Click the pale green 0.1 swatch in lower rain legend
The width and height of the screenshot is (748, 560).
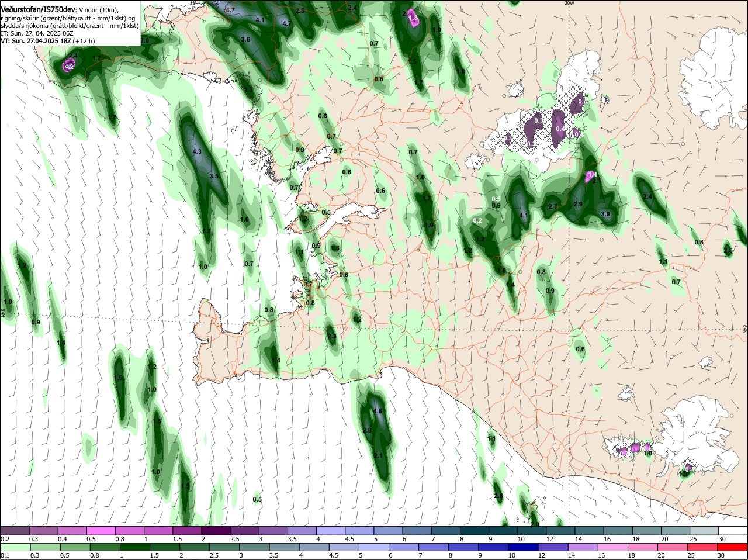click(15, 547)
